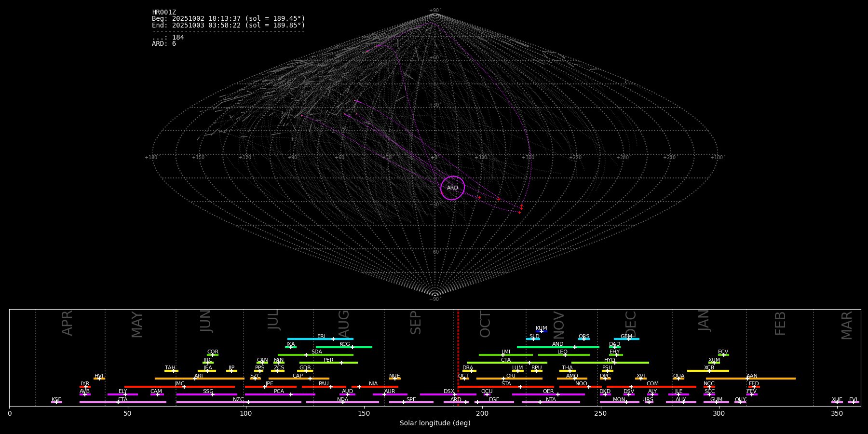Select the ORI shower bar
This screenshot has width=868, height=434.
pos(509,379)
